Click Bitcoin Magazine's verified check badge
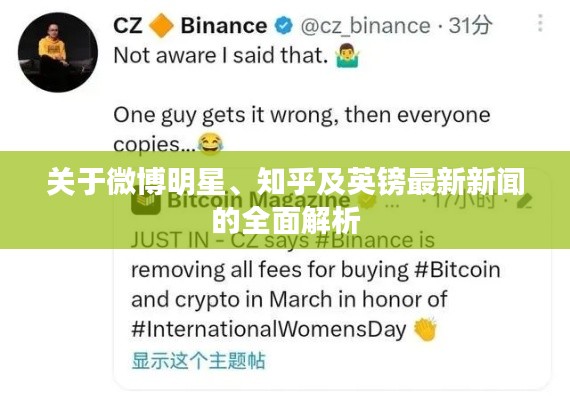 tap(367, 201)
